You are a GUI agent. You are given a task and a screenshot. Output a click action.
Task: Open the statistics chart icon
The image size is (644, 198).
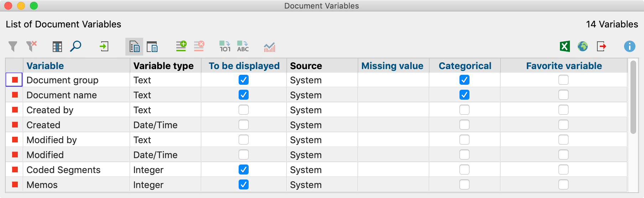[x=269, y=47]
